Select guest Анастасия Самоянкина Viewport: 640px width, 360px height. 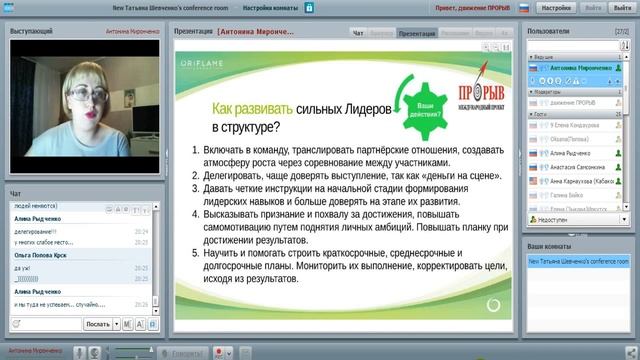point(575,167)
